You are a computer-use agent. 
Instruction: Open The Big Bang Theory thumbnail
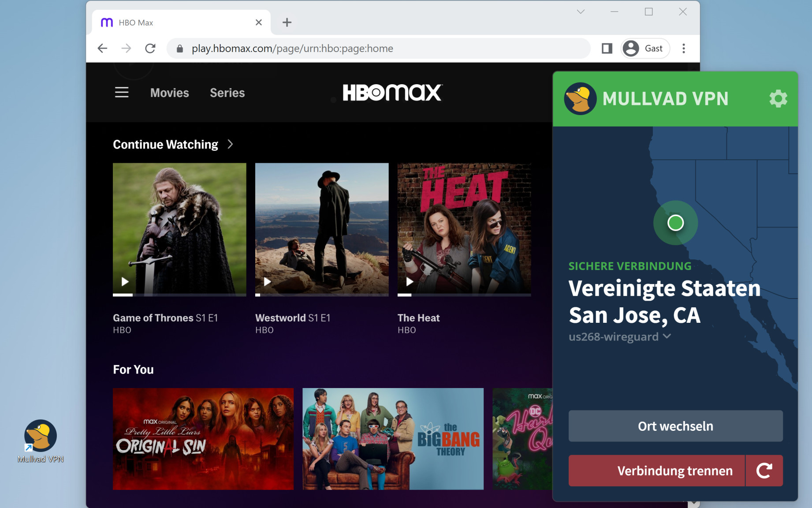[x=393, y=439]
